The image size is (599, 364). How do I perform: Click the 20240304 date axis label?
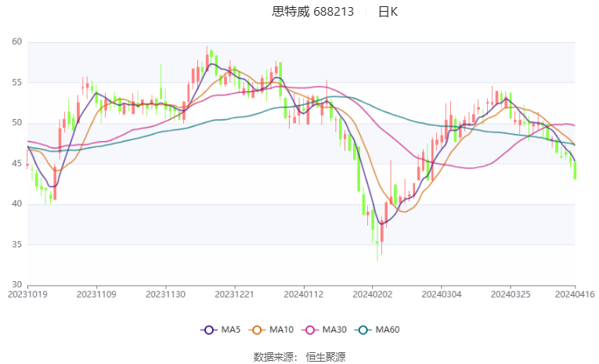pos(441,294)
